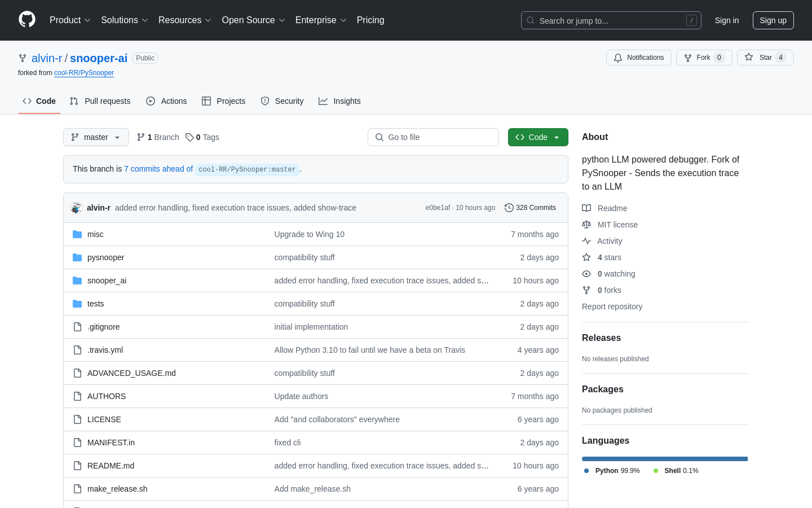Viewport: 812px width, 508px height.
Task: Click the e0be1af commit hash
Action: click(438, 208)
